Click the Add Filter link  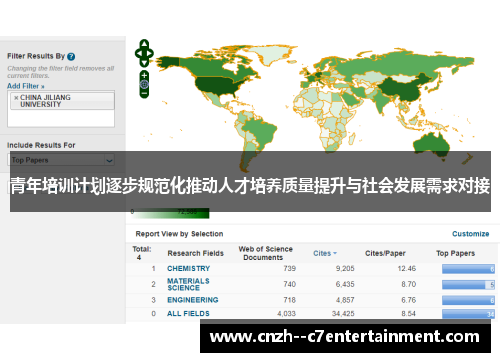click(x=26, y=86)
